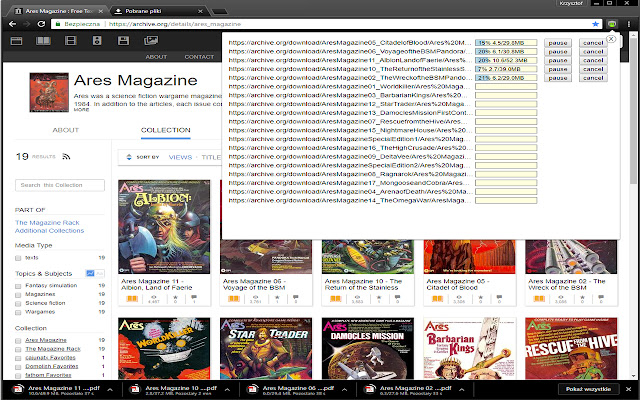Viewport: 640px width, 400px height.
Task: Click texts icon under Ares Magazine 05 card
Action: click(437, 299)
